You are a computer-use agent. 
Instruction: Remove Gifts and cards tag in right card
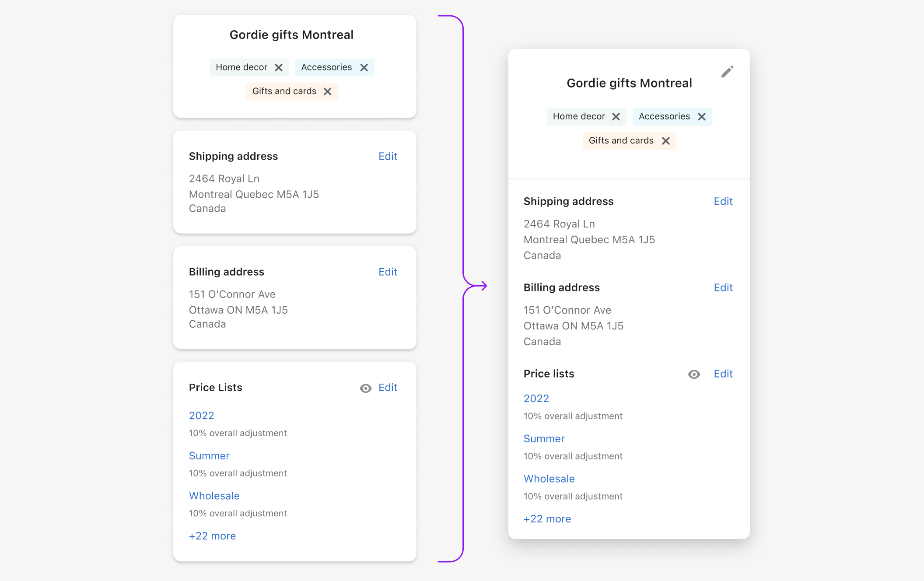(666, 141)
